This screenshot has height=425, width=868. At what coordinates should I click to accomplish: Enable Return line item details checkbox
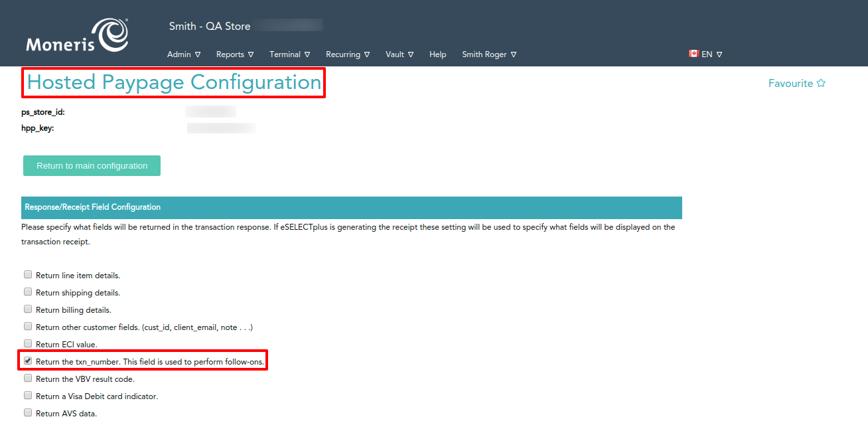[x=28, y=274]
